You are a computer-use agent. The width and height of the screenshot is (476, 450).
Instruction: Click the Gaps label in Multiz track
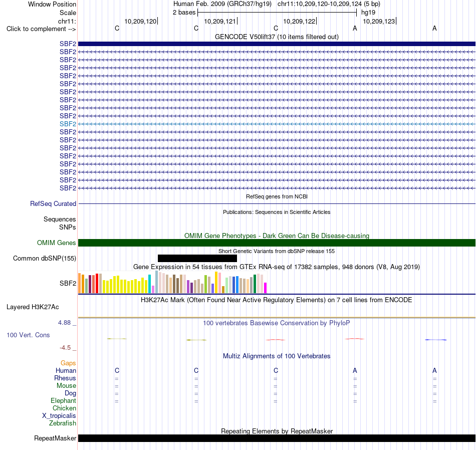(68, 363)
